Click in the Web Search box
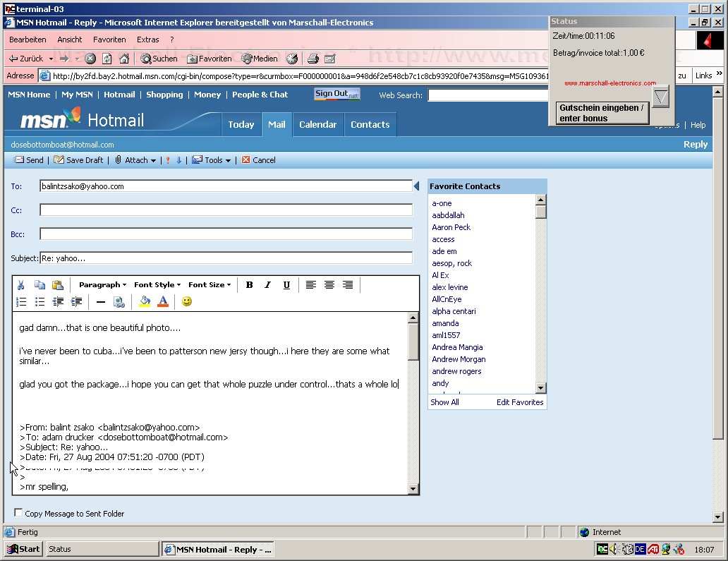Screen dimensions: 728x561 point(487,95)
